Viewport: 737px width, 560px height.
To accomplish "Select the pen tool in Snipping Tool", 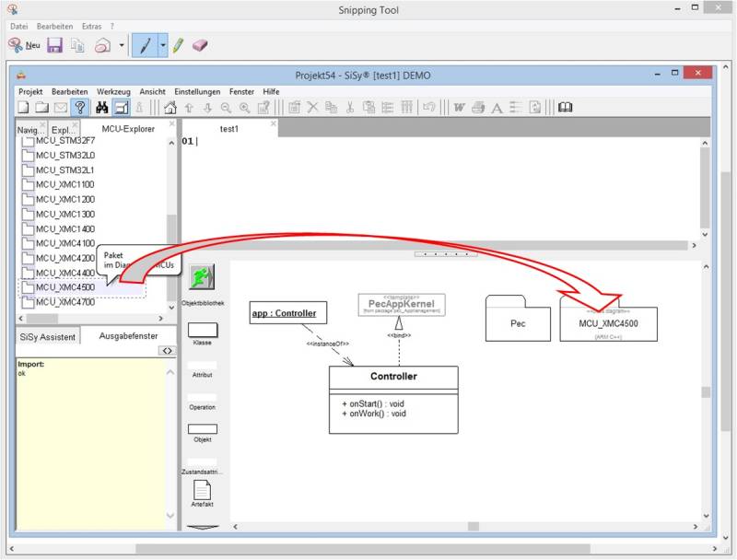I will [x=145, y=45].
